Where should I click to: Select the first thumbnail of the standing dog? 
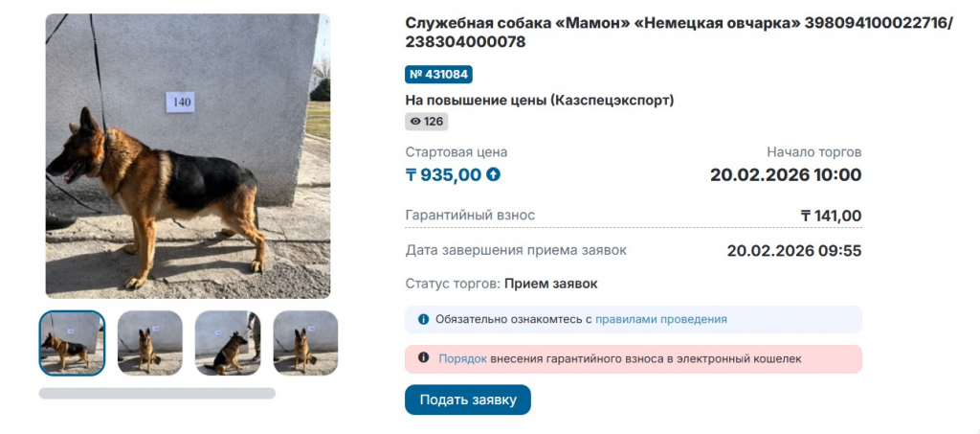coord(72,343)
